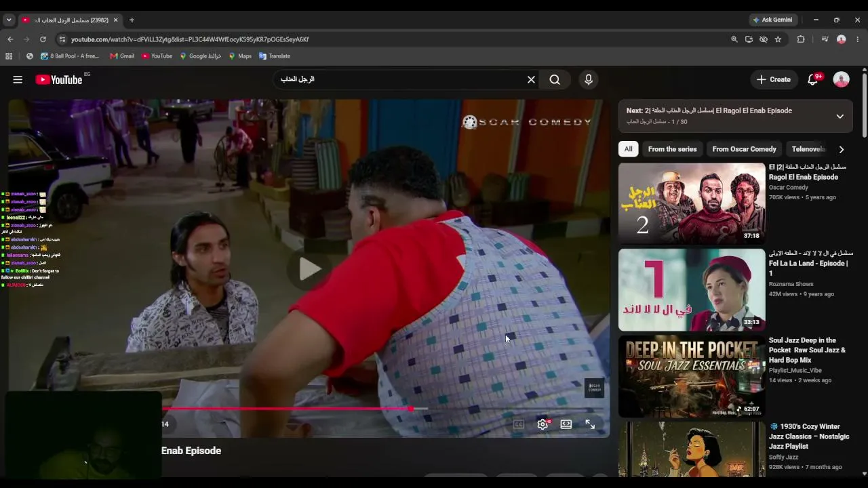Image resolution: width=868 pixels, height=488 pixels.
Task: Open YouTube notifications bell
Action: (813, 79)
